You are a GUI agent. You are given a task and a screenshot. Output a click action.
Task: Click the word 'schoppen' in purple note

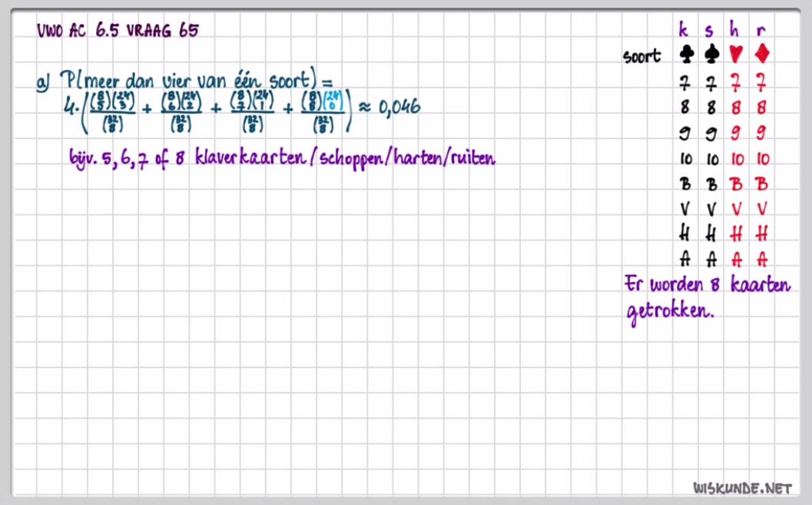351,159
